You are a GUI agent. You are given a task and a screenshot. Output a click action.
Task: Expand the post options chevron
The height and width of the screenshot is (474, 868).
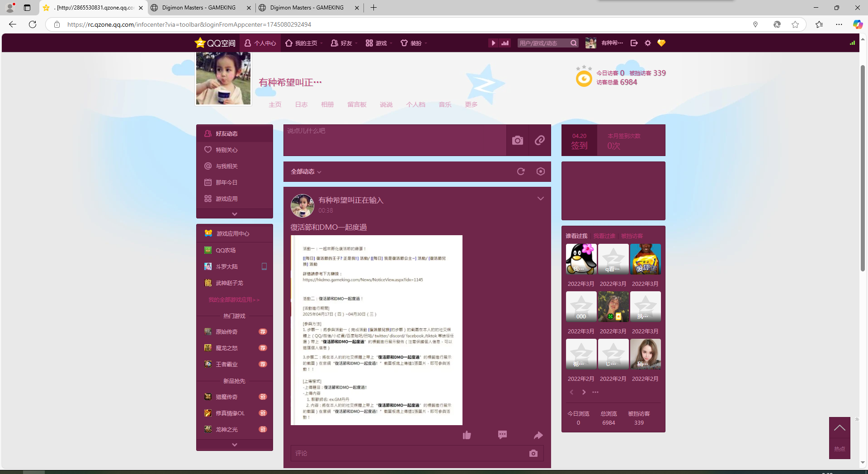point(540,199)
